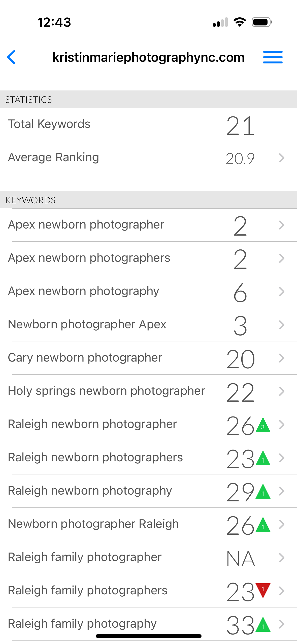Image resolution: width=297 pixels, height=644 pixels.
Task: Tap green triangle beside Newborn photographer Raleigh
Action: click(x=263, y=525)
